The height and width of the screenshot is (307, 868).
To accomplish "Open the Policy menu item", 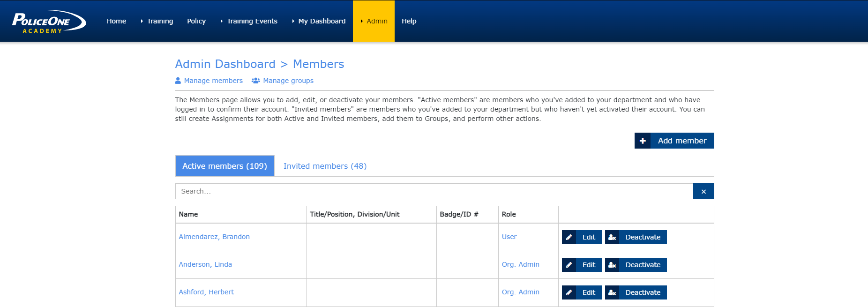I will (196, 21).
